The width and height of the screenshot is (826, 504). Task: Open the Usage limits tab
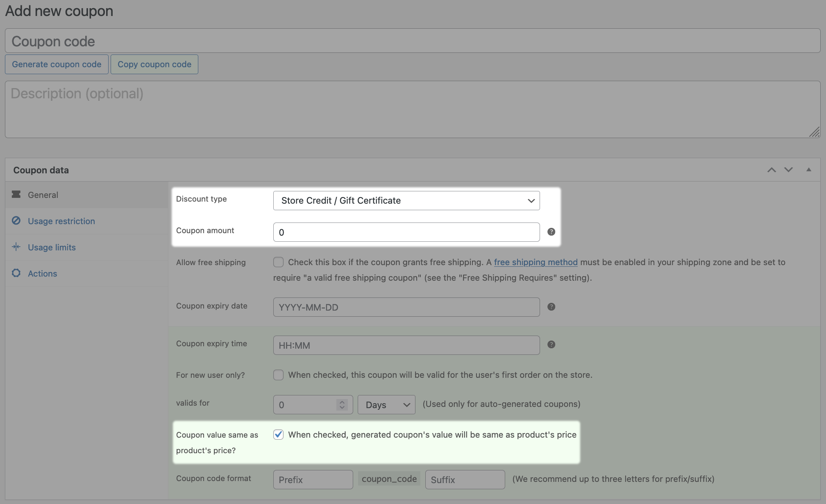[x=51, y=247]
